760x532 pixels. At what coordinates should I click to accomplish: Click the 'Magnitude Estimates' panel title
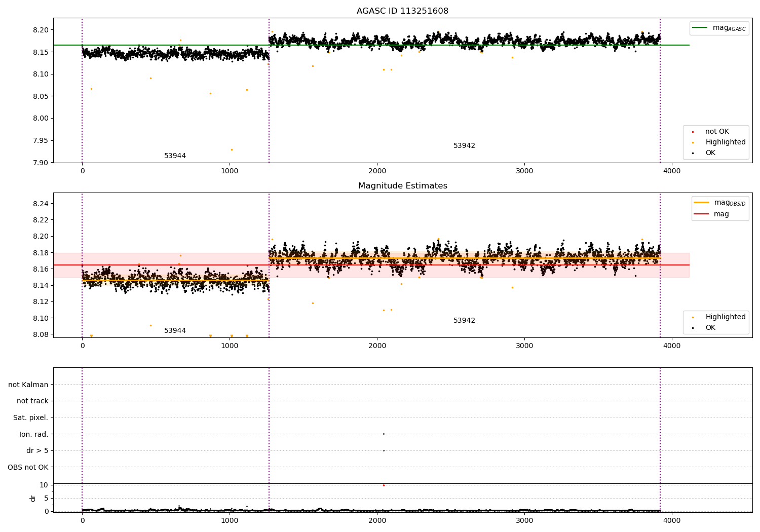(402, 186)
